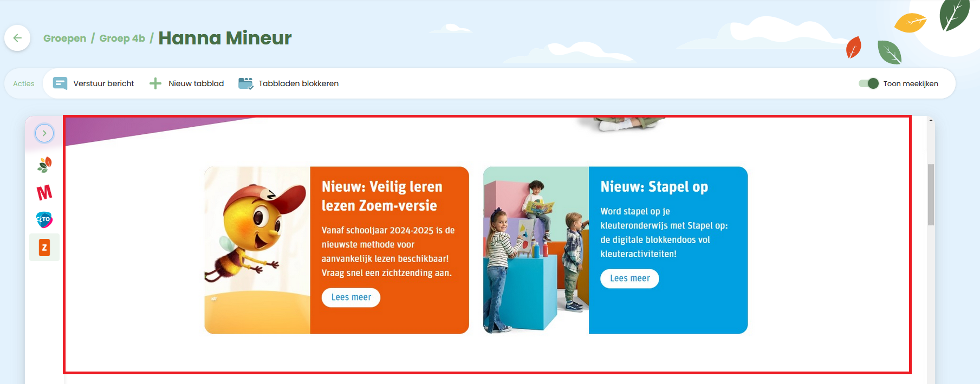Click the Tabbladen blokkeren label
The width and height of the screenshot is (980, 384).
pos(298,83)
